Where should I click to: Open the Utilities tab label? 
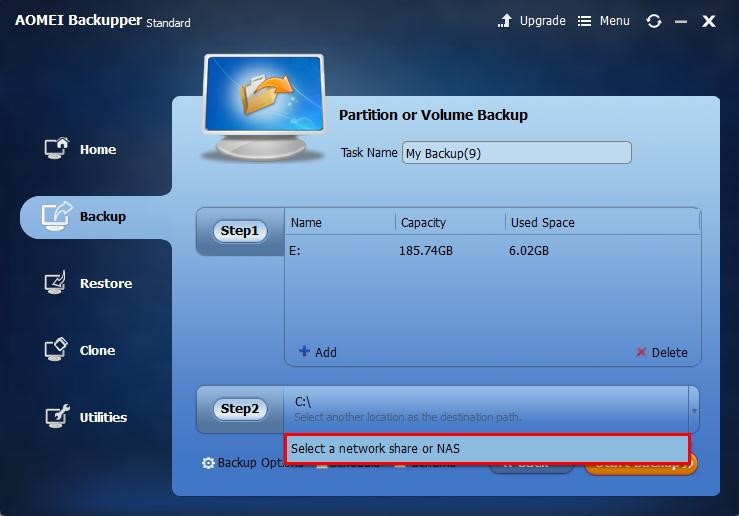point(103,417)
